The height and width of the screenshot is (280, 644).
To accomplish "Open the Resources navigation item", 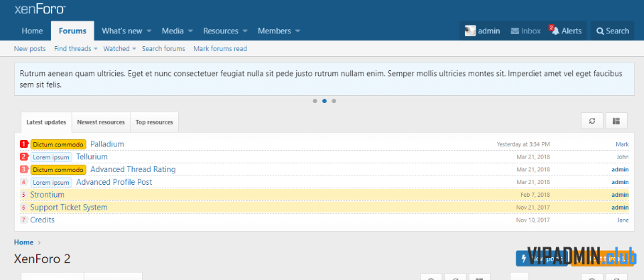I will click(221, 31).
